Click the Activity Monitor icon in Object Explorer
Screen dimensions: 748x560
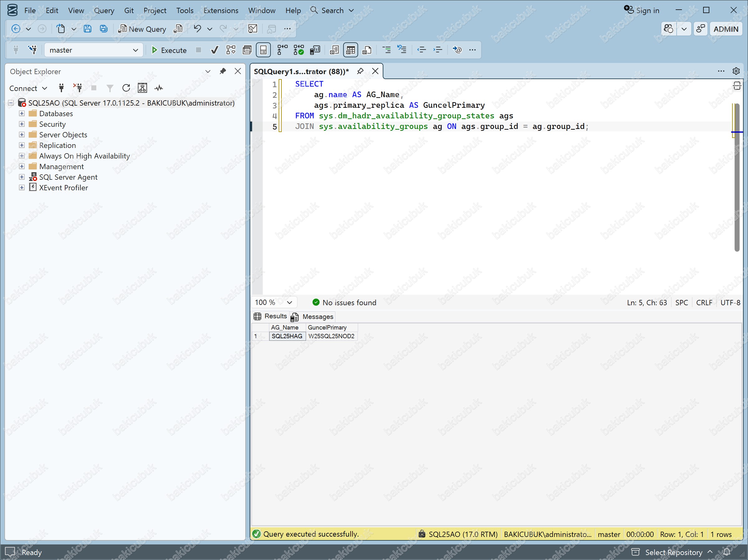pyautogui.click(x=159, y=88)
